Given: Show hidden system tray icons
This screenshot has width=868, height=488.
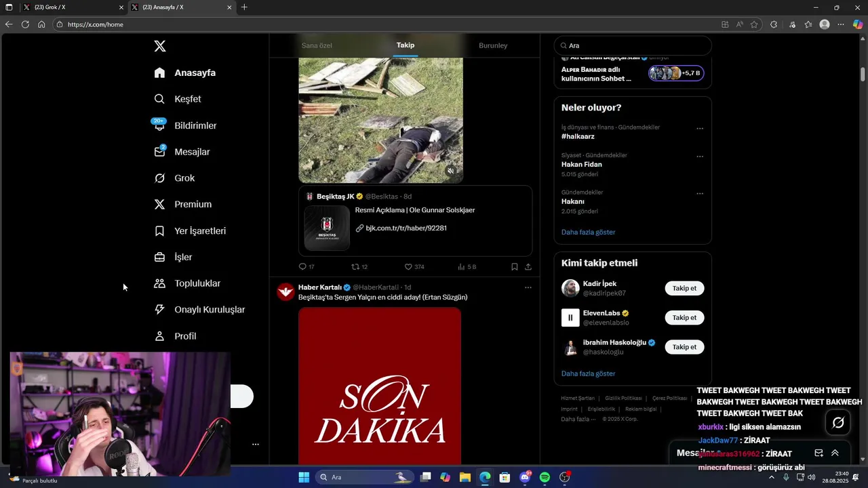Looking at the screenshot, I should pos(771,478).
